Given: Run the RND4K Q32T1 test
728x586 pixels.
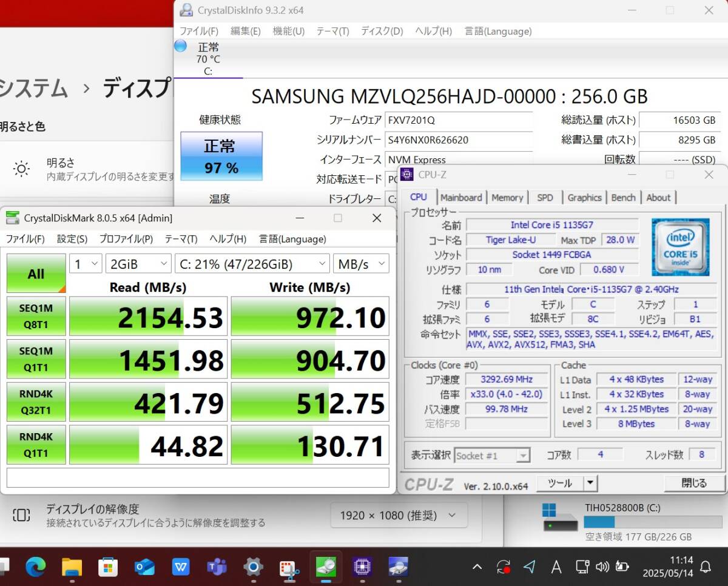Looking at the screenshot, I should tap(36, 402).
